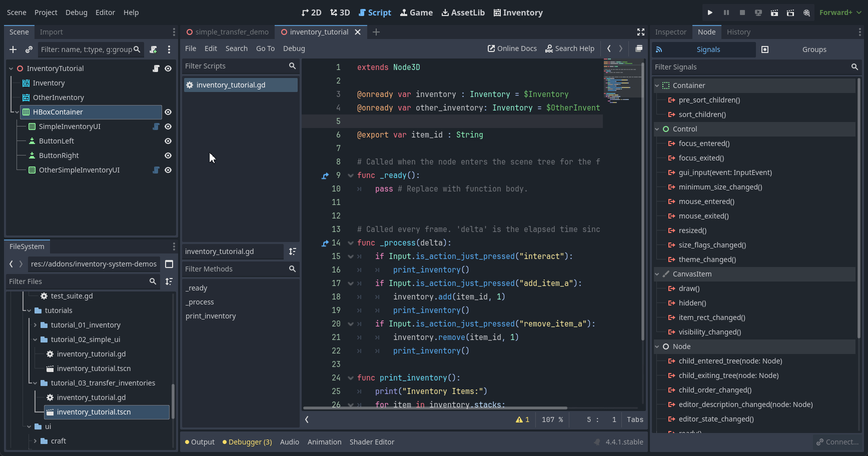Float the script editor window icon
This screenshot has height=456, width=868.
(639, 48)
